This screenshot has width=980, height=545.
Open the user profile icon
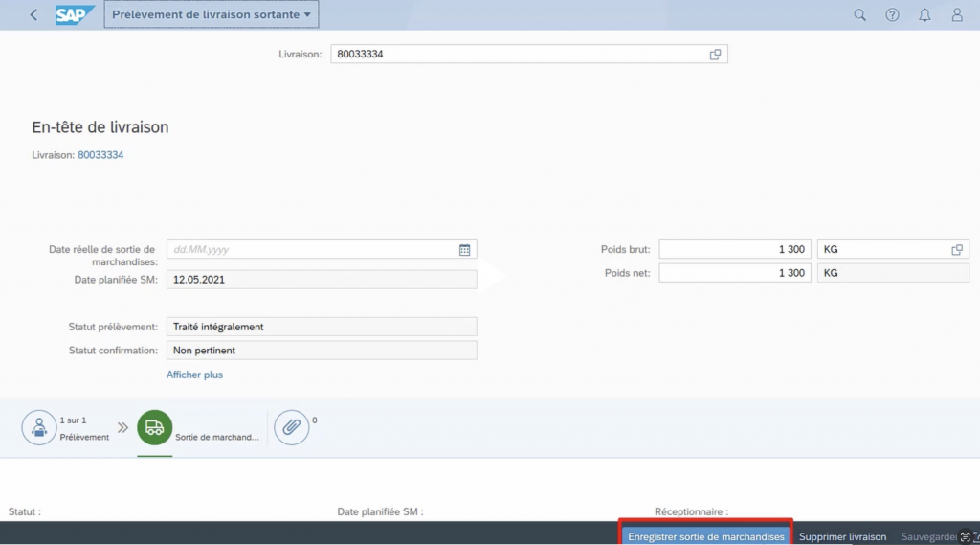click(957, 15)
